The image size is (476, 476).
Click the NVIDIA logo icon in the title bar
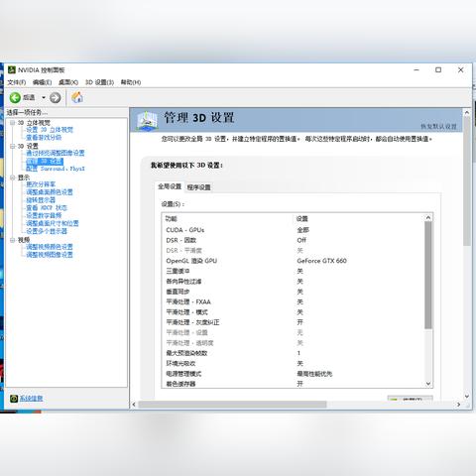[12, 69]
